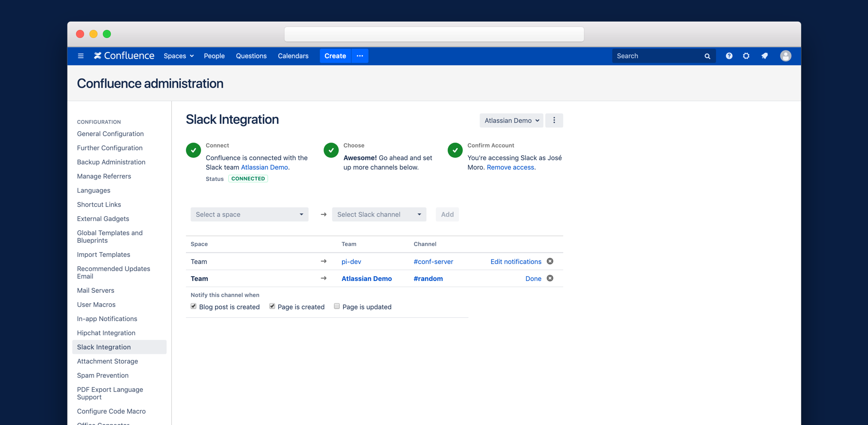Image resolution: width=868 pixels, height=425 pixels.
Task: Click the Add channel button
Action: pyautogui.click(x=447, y=214)
